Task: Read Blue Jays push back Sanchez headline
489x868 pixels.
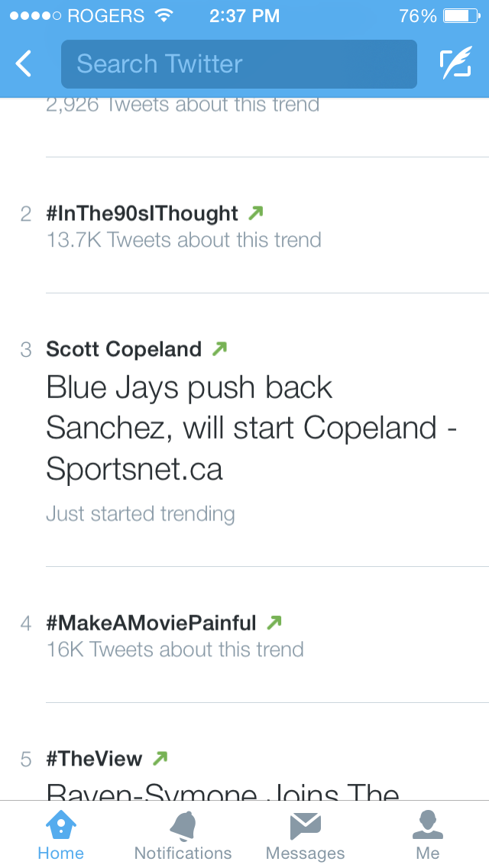Action: tap(251, 429)
